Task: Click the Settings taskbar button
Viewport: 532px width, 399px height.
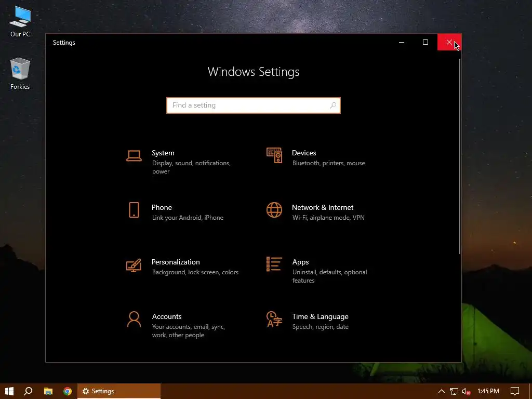Action: pyautogui.click(x=119, y=391)
